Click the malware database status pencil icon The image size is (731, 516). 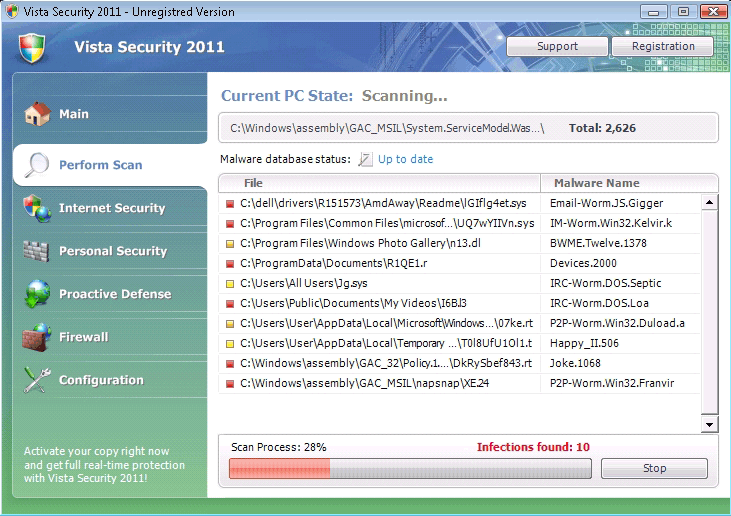[x=365, y=159]
